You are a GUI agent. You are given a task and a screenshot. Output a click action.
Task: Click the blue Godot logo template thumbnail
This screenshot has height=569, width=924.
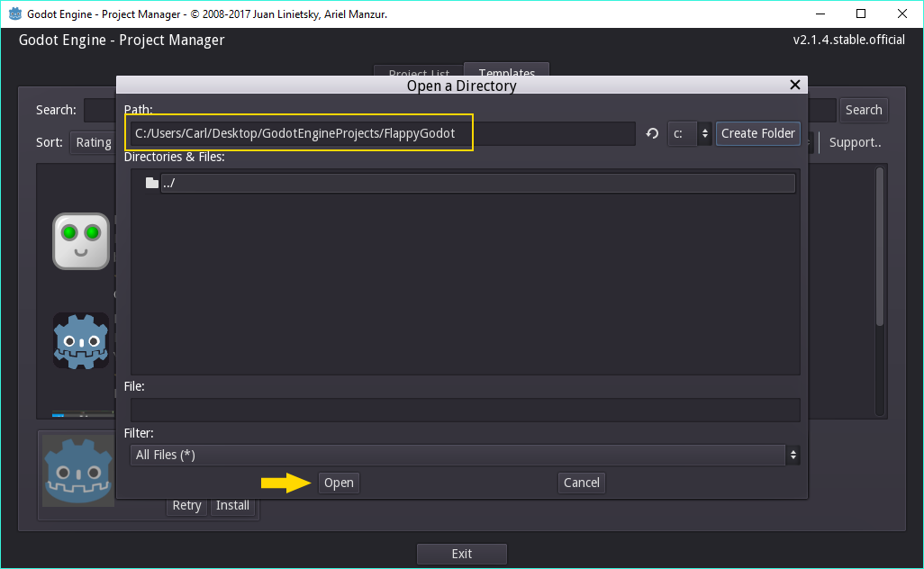(x=81, y=341)
